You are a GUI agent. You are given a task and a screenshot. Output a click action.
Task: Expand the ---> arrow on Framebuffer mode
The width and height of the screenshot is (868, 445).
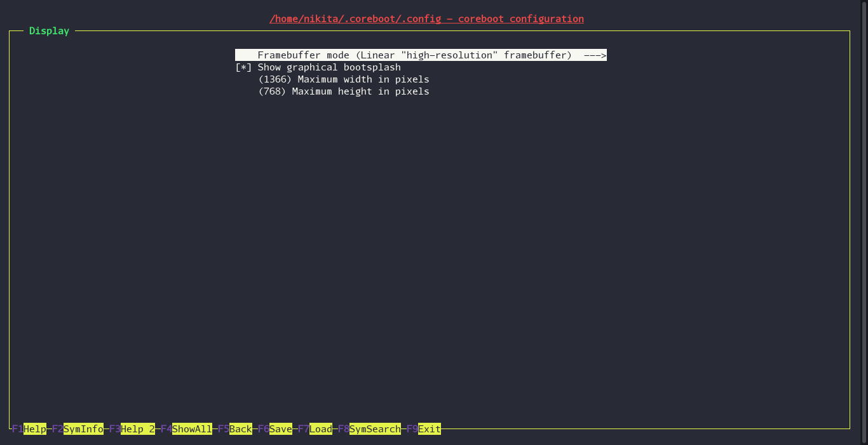click(595, 55)
